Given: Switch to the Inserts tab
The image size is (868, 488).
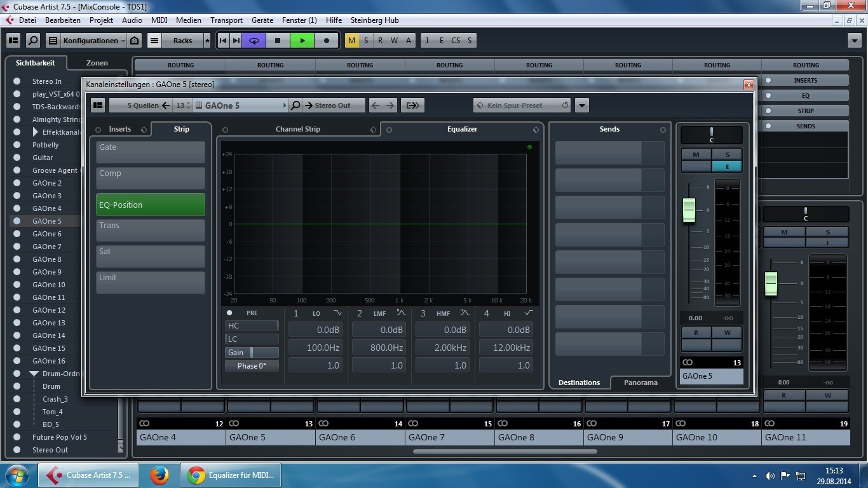Looking at the screenshot, I should point(120,129).
